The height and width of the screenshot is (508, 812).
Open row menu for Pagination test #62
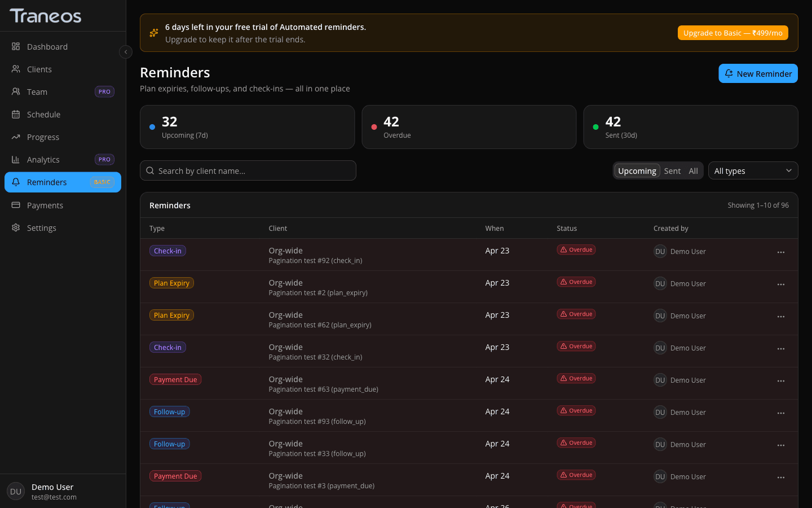click(x=781, y=317)
